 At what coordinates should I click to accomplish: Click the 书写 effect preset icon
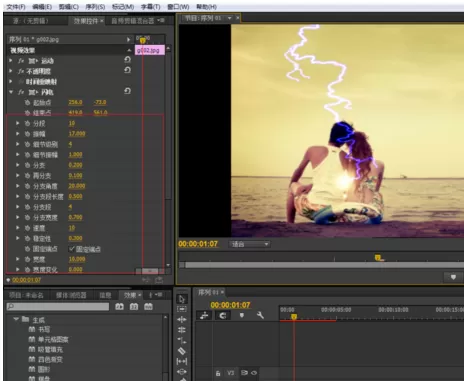tap(32, 329)
